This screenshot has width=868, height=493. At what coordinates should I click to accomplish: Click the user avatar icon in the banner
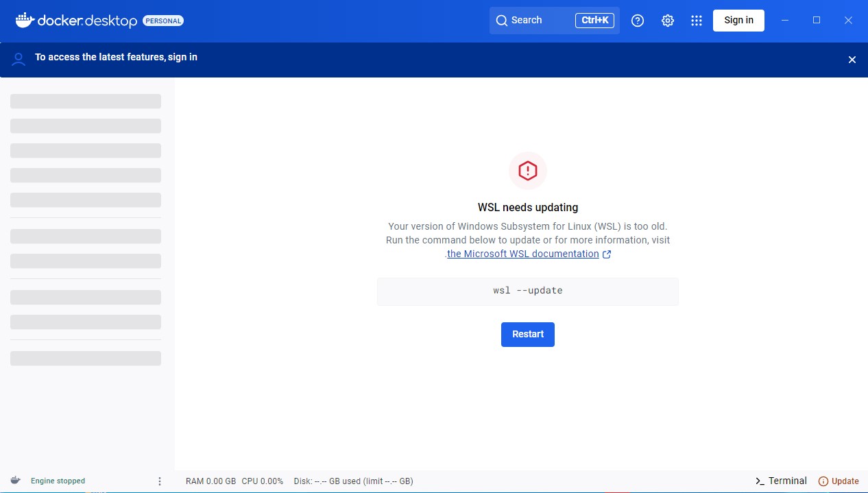(19, 59)
